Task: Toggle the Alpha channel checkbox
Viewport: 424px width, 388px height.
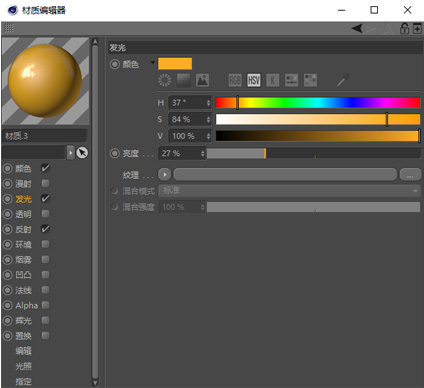Action: click(x=46, y=305)
